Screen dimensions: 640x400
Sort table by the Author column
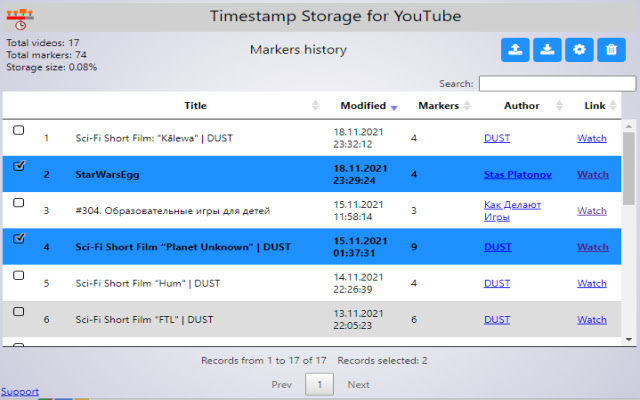(522, 106)
